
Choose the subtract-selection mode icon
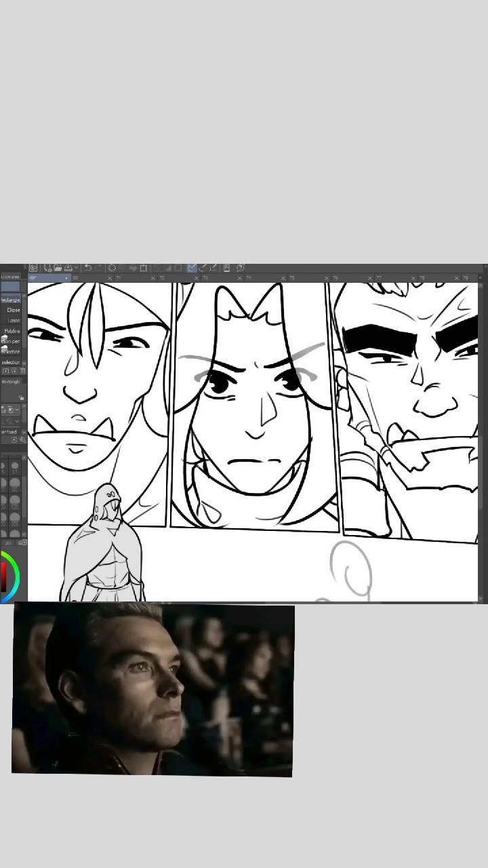click(x=3, y=410)
